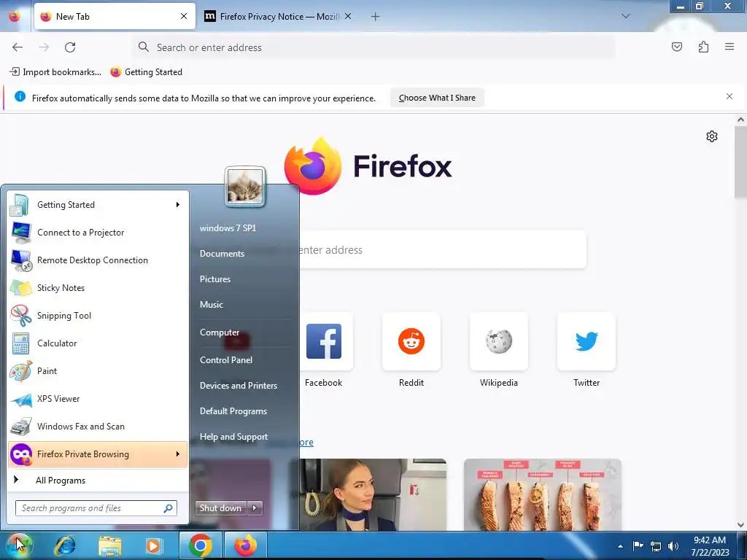Viewport: 747px width, 560px height.
Task: Click the volume speaker tray icon
Action: (x=673, y=545)
